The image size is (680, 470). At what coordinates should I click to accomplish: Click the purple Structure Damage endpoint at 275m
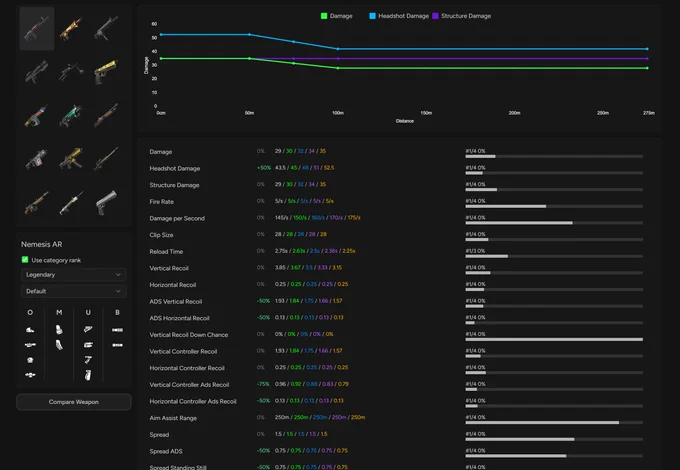point(647,59)
